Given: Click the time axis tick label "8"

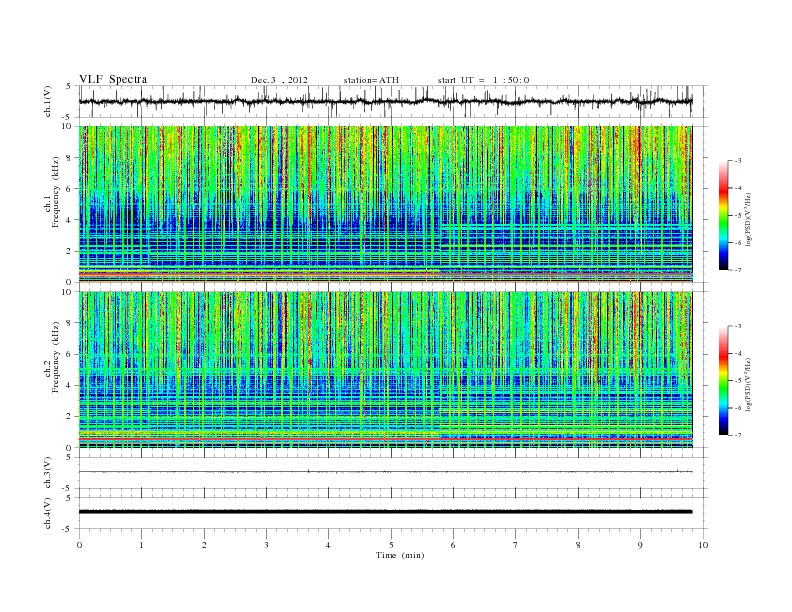Looking at the screenshot, I should pos(578,545).
